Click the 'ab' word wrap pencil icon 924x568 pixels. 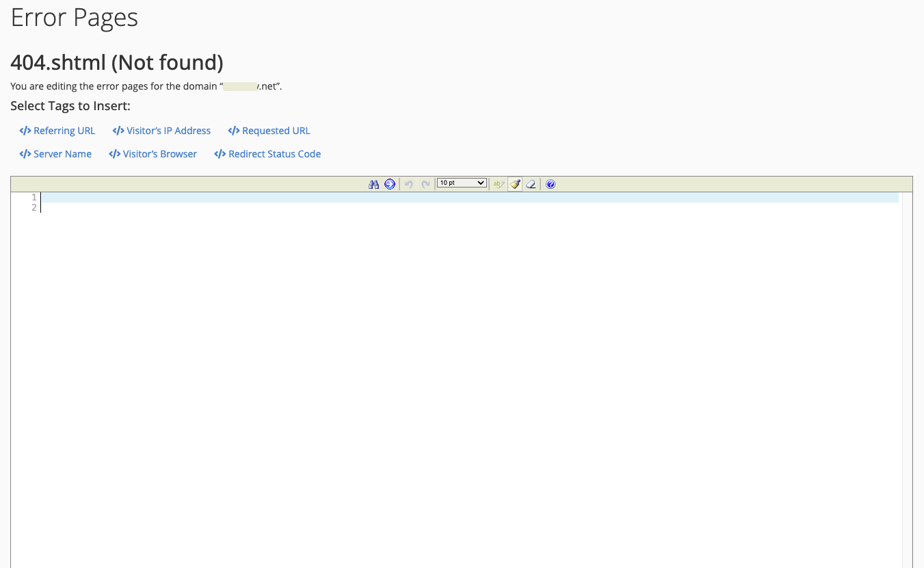click(499, 184)
